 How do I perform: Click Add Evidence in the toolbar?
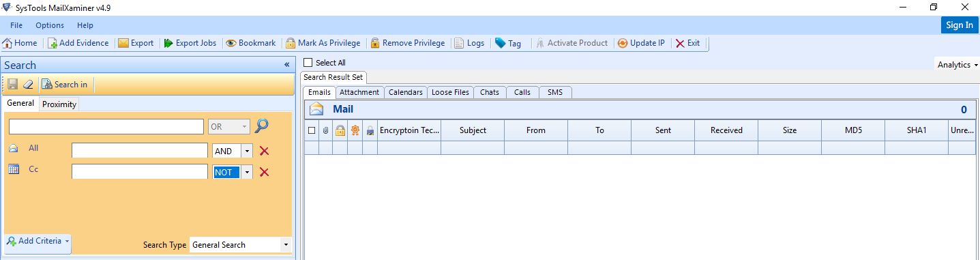tap(78, 43)
